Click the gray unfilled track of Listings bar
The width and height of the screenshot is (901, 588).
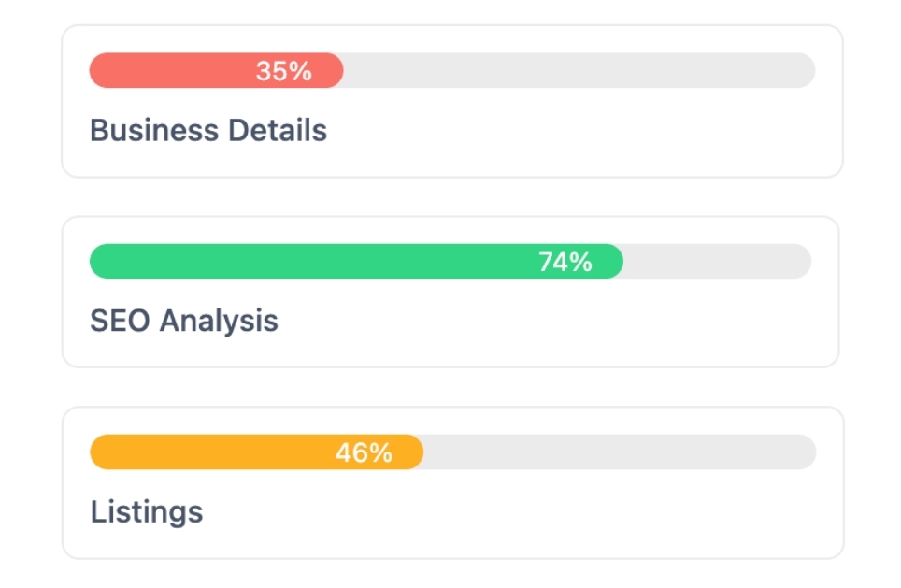[617, 452]
